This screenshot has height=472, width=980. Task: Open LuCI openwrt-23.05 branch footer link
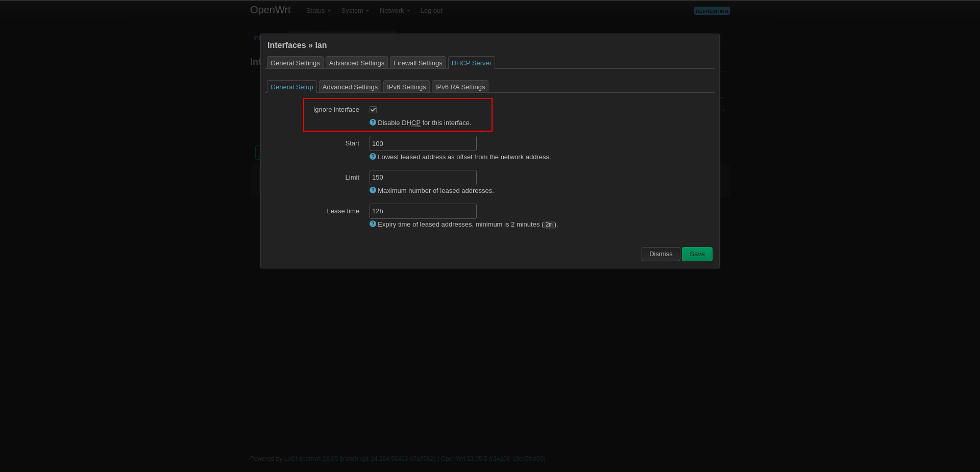360,459
